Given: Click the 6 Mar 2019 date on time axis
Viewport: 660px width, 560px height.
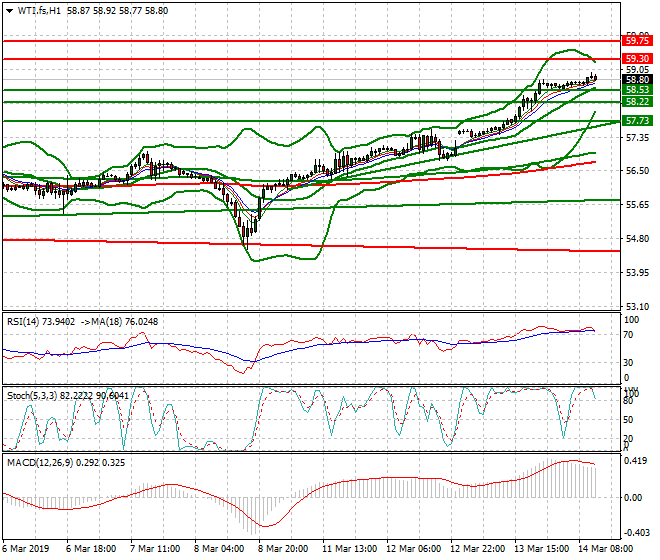Looking at the screenshot, I should coord(26,549).
